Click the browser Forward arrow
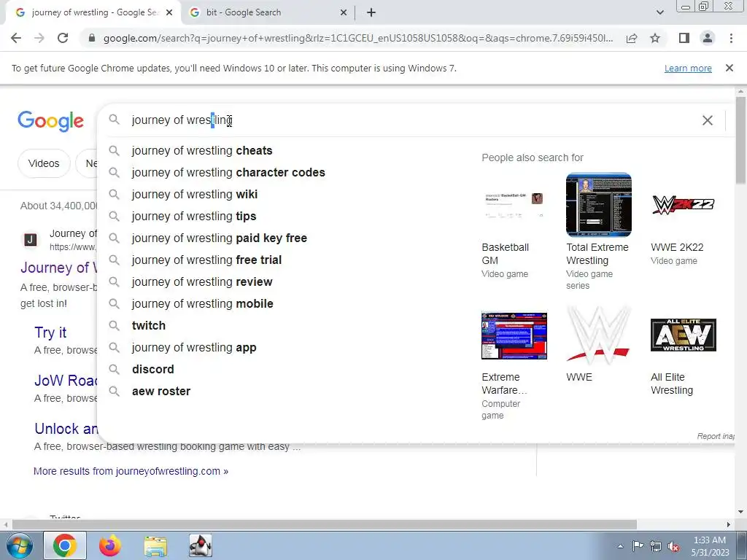The image size is (747, 560). tap(39, 38)
